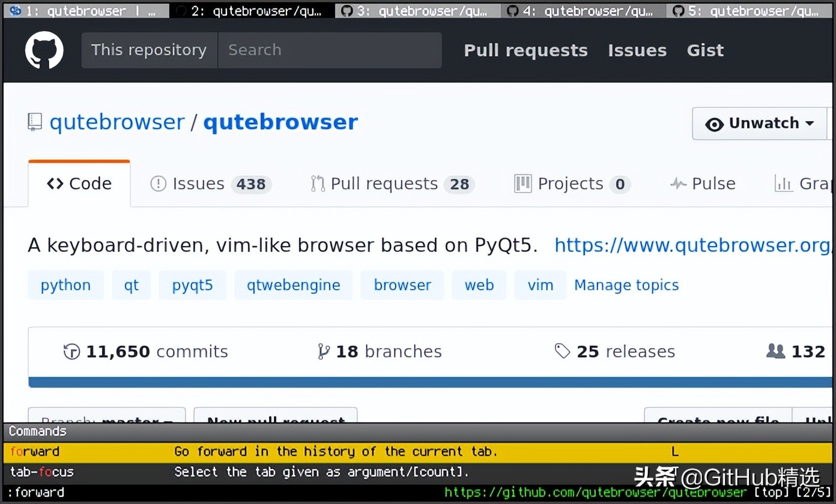Click the Pulse heartbeat icon
Viewport: 836px width, 504px height.
(x=678, y=184)
